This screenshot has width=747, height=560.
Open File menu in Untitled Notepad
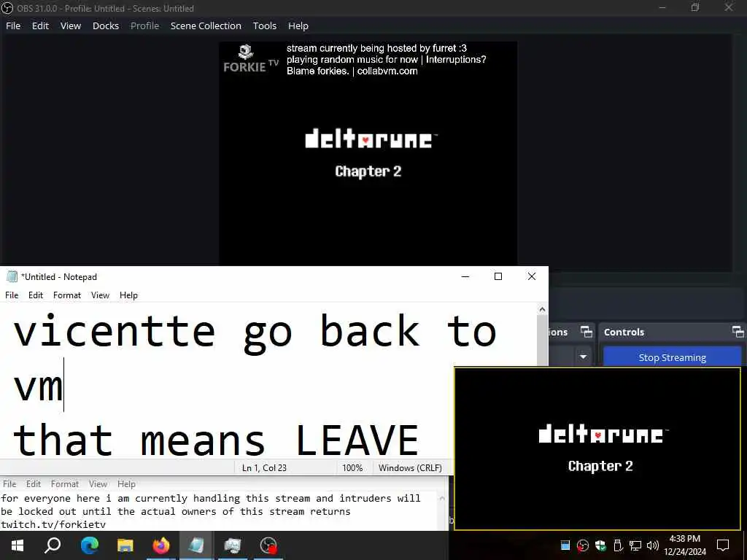[x=12, y=295]
